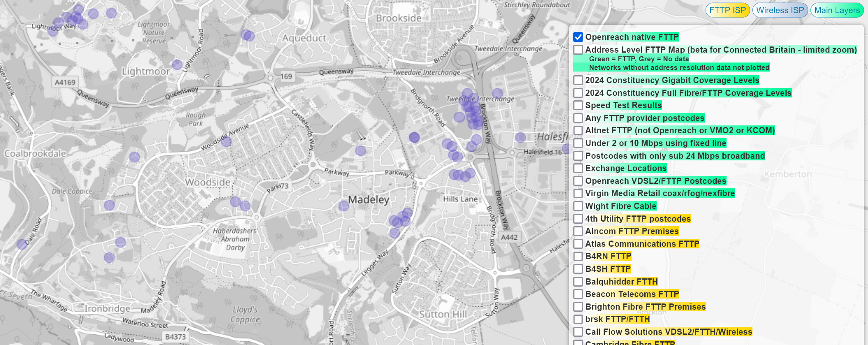Tick Beacon Telecoms FTTP
This screenshot has width=868, height=345.
tap(578, 294)
